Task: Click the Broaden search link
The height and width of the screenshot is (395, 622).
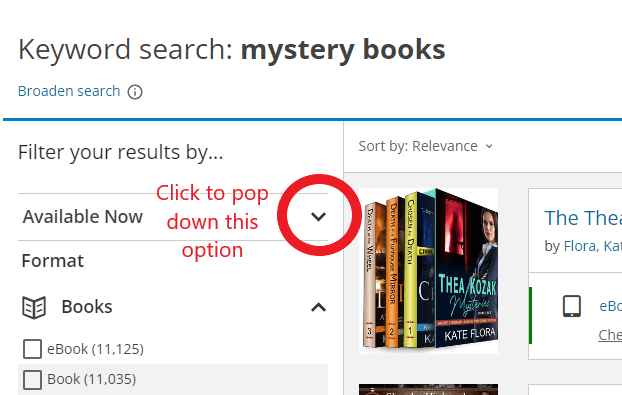Action: point(69,91)
